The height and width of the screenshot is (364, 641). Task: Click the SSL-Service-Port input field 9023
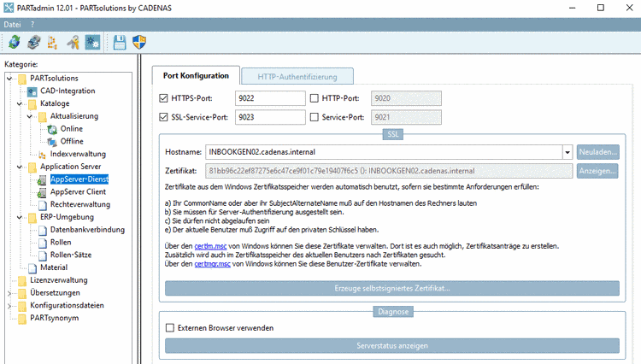pyautogui.click(x=270, y=117)
